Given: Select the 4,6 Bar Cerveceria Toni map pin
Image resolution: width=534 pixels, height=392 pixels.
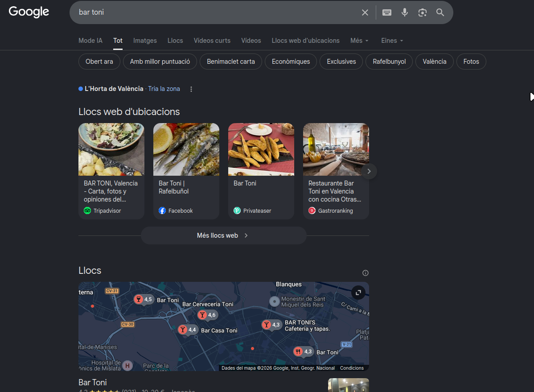Looking at the screenshot, I should [x=208, y=315].
